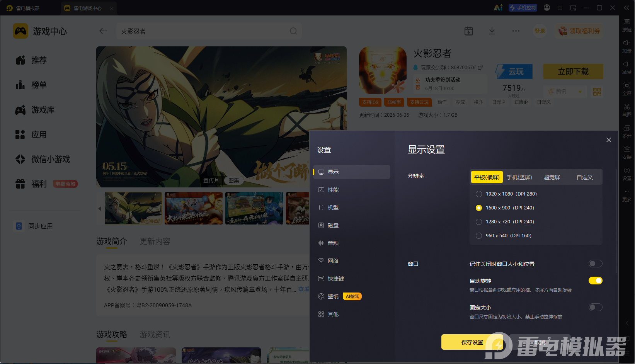This screenshot has width=635, height=364.
Task: Click the 登录 login button
Action: click(x=540, y=31)
